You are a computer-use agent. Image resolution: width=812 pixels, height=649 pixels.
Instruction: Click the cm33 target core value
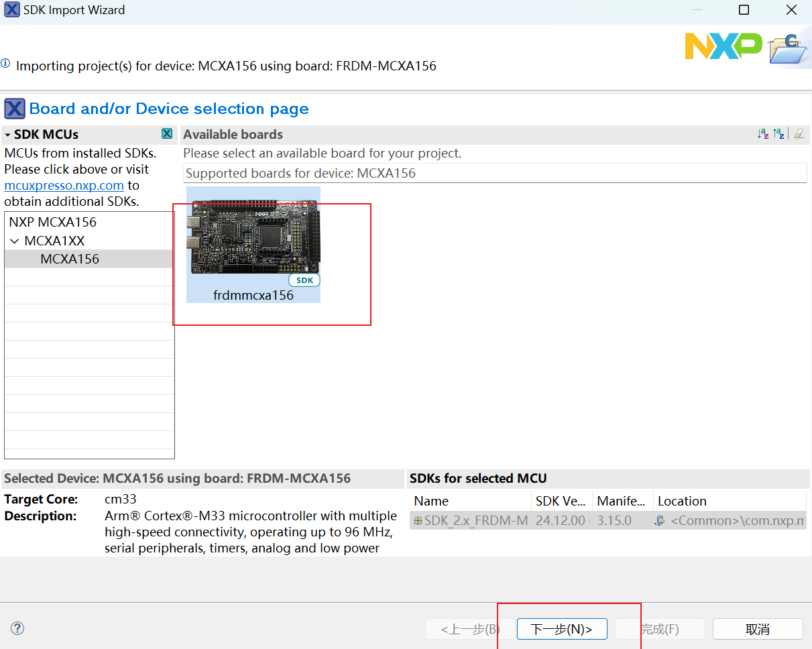tap(121, 499)
